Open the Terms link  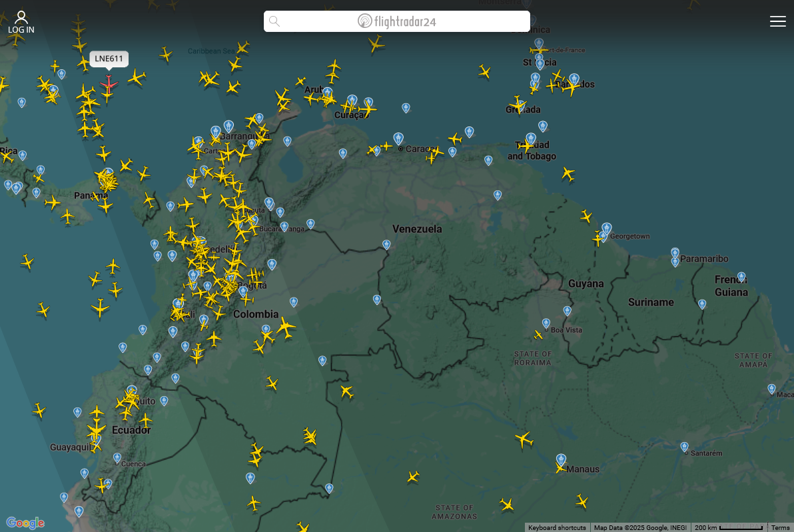coord(780,527)
